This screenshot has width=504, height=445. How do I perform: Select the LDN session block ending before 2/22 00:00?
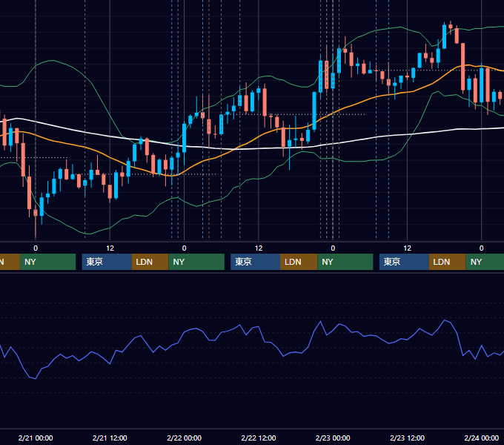click(150, 262)
